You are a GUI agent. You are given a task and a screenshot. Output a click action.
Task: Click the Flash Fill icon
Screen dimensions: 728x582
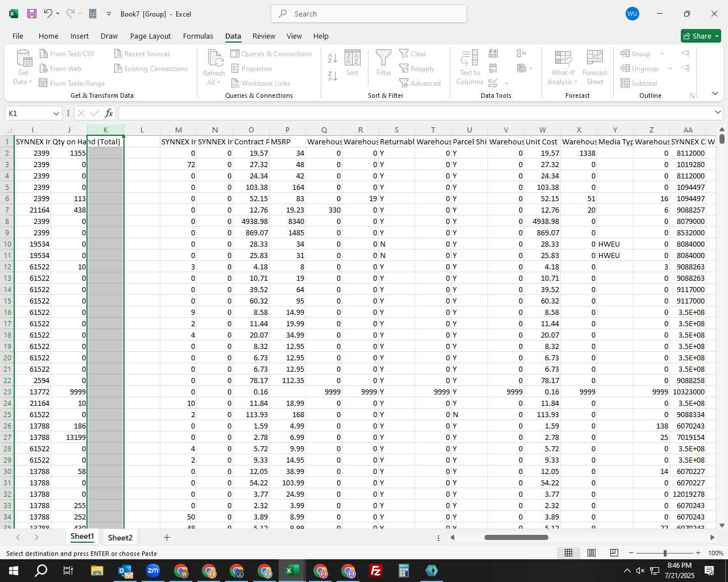[x=494, y=53]
